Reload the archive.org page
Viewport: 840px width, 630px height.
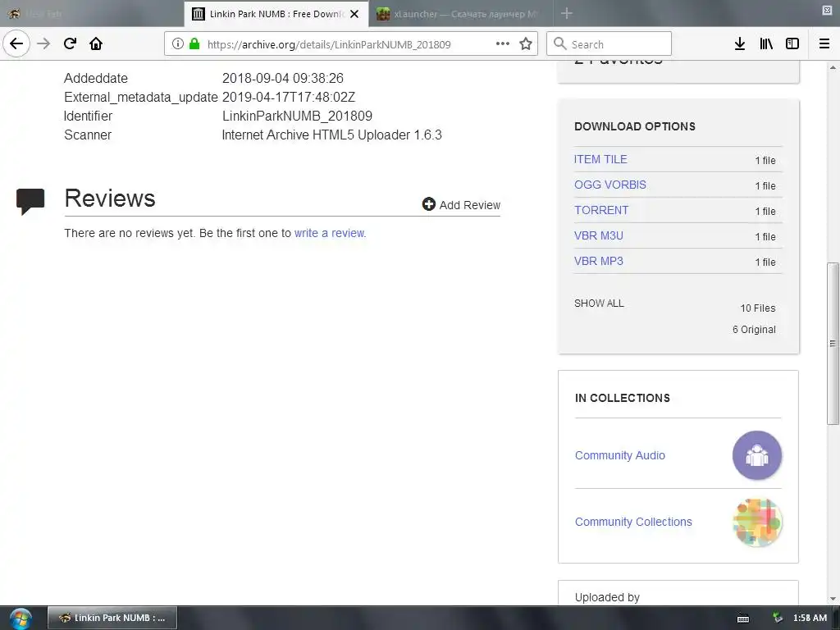70,43
